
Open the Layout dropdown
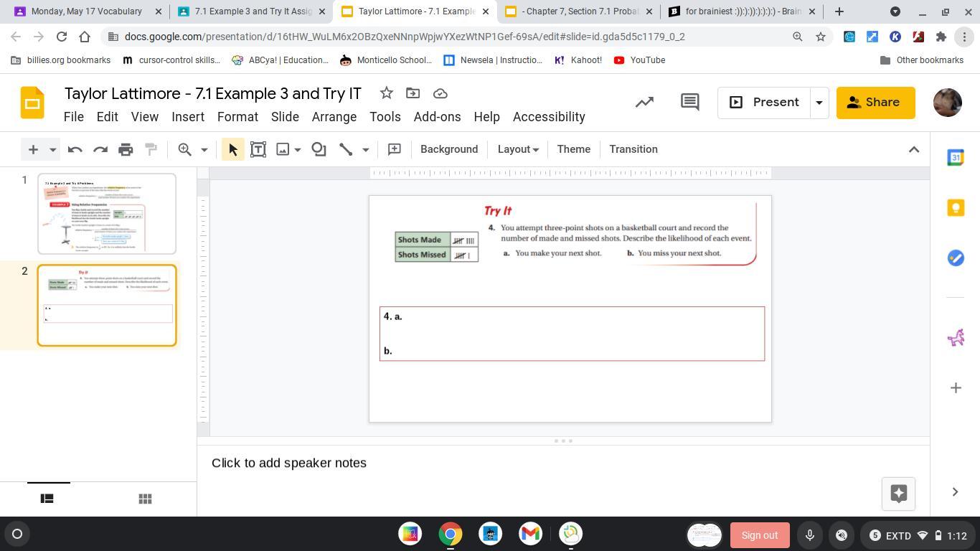(517, 149)
